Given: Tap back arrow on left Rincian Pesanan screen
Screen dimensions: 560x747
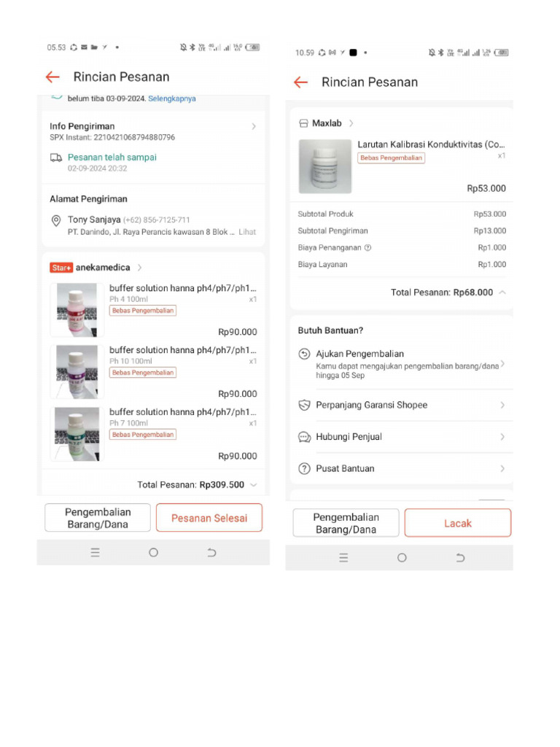Looking at the screenshot, I should coord(52,77).
